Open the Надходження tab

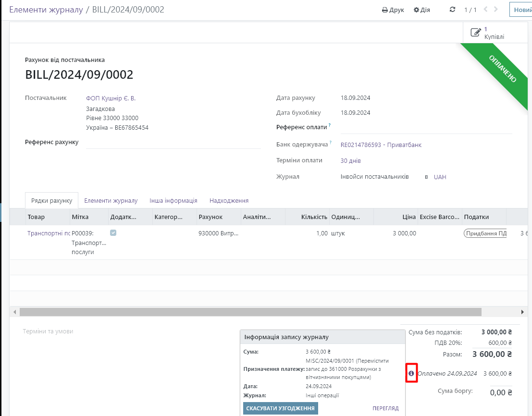point(229,201)
